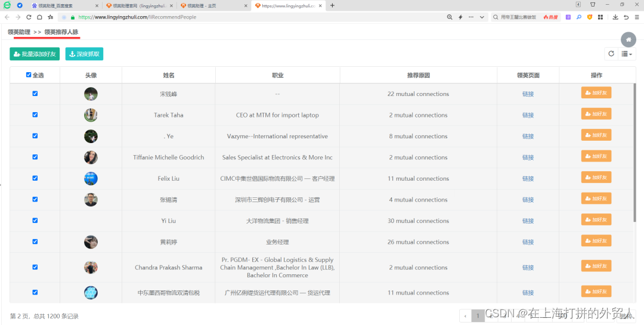Uncheck the checkbox in Felix Liu row
The width and height of the screenshot is (644, 325).
tap(35, 178)
